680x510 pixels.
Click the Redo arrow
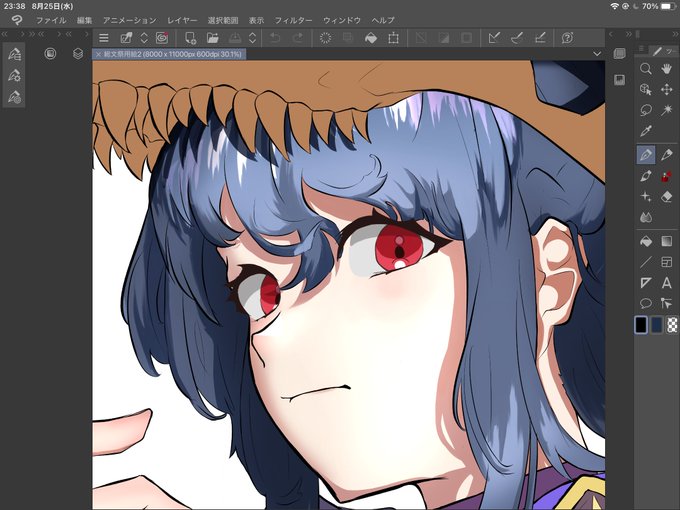click(x=298, y=38)
